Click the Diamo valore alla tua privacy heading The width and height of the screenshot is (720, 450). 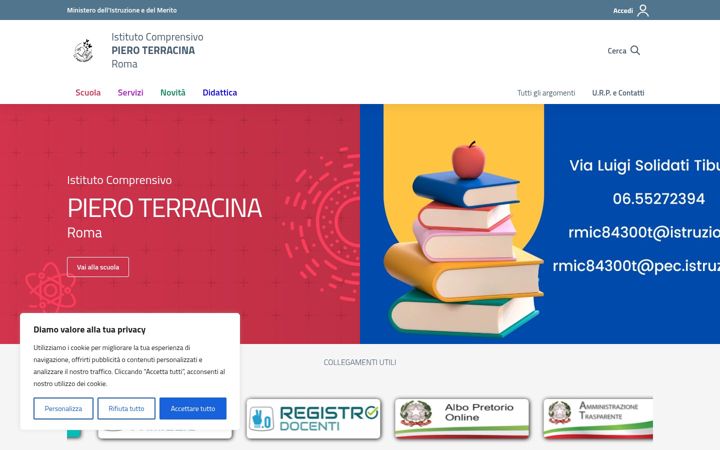(x=90, y=330)
